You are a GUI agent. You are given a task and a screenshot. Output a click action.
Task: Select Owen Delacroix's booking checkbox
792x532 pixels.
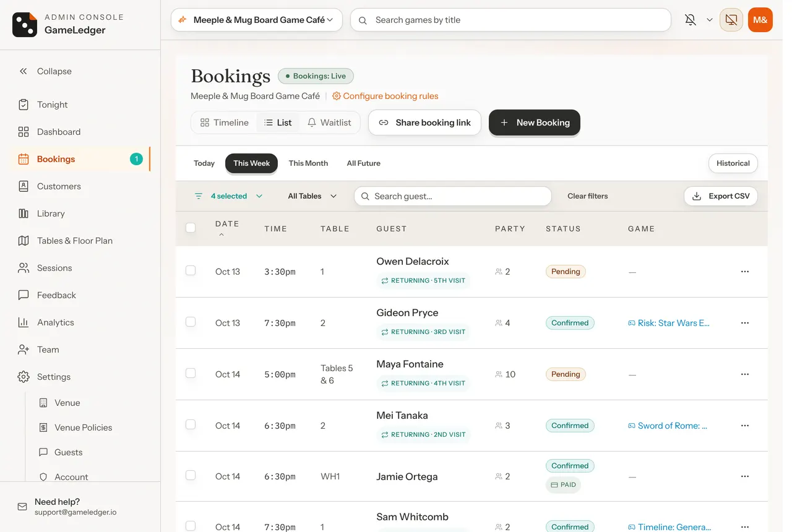191,270
